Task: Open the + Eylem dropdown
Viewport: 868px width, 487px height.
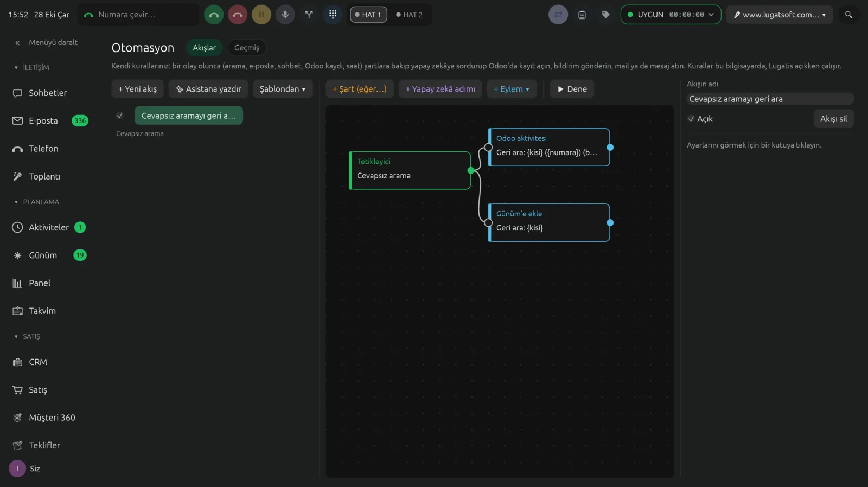Action: (x=512, y=89)
